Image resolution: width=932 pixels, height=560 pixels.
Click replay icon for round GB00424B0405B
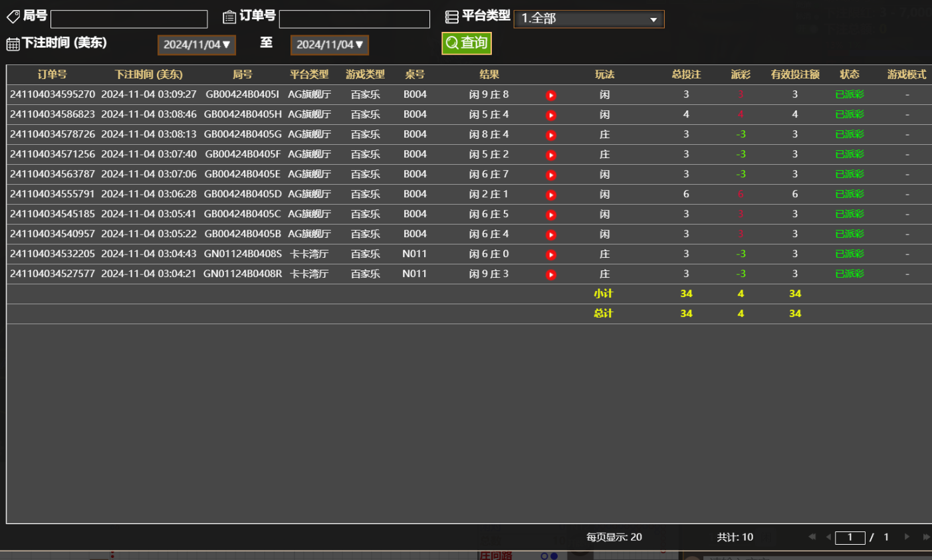click(550, 234)
